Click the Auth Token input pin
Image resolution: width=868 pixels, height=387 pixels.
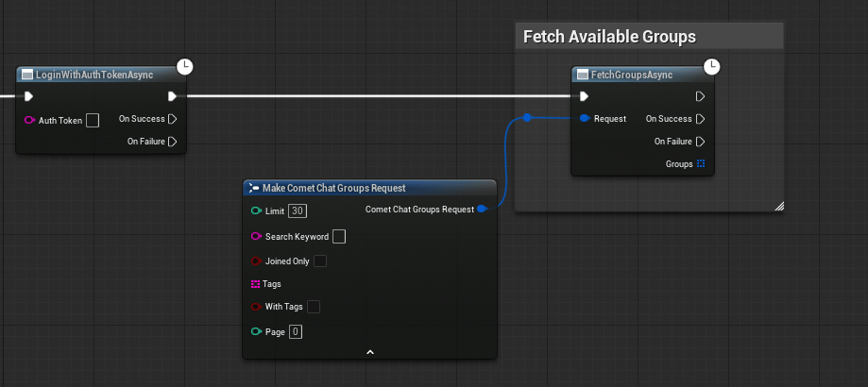[29, 120]
